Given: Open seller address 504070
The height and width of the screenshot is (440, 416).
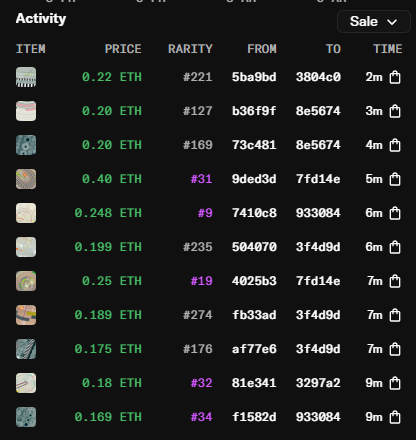Looking at the screenshot, I should pyautogui.click(x=254, y=247).
